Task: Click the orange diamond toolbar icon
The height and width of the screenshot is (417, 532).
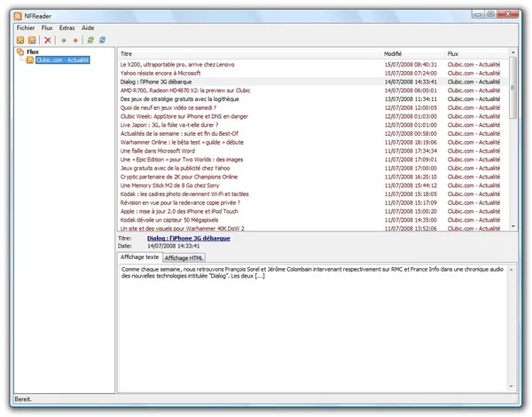Action: click(75, 41)
